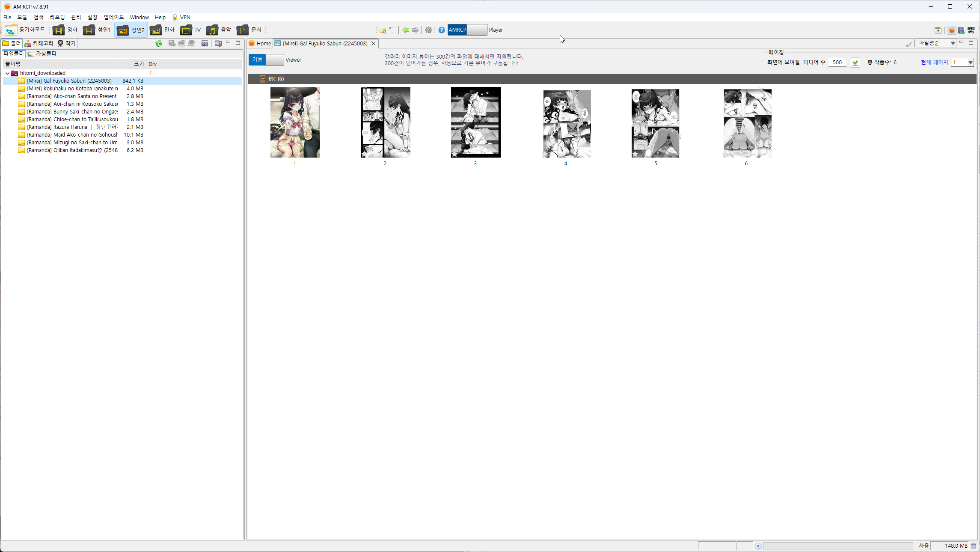Click the green checkmark apply button
This screenshot has width=980, height=552.
[855, 63]
